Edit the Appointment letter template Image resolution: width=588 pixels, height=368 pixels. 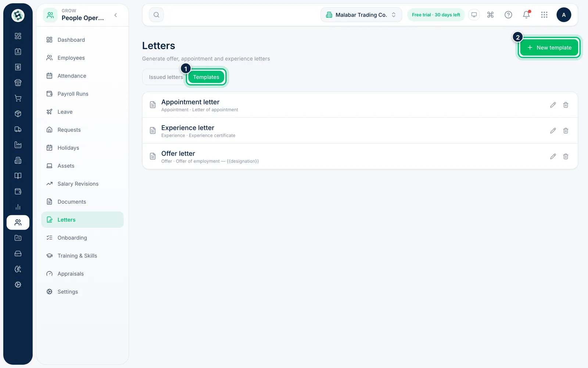coord(553,105)
